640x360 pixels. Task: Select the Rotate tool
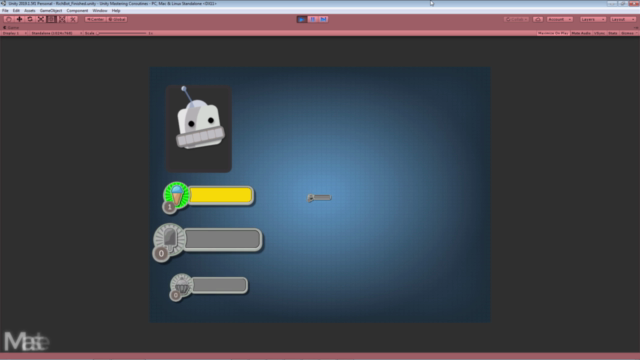click(30, 19)
